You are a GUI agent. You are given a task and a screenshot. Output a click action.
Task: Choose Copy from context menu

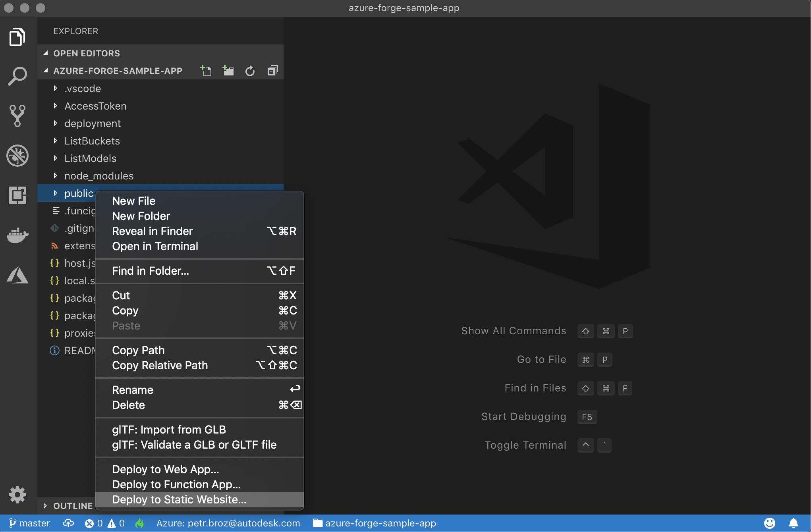[x=200, y=310]
